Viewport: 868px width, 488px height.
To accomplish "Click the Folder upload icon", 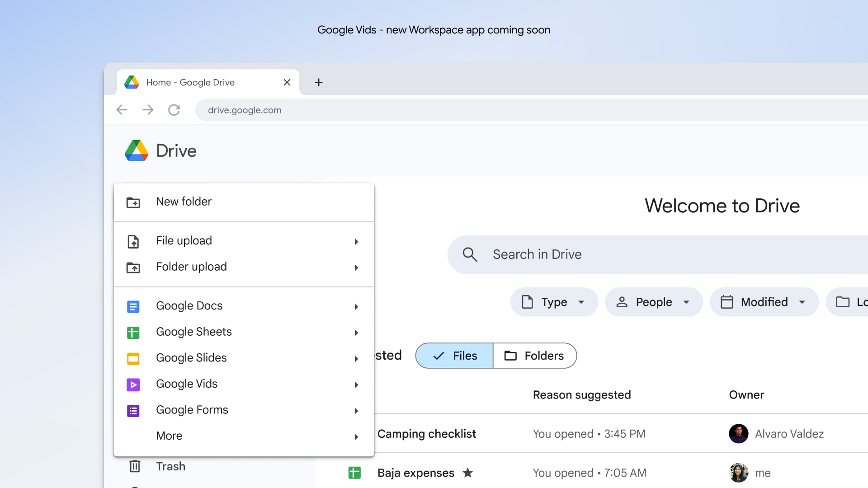I will pos(133,267).
